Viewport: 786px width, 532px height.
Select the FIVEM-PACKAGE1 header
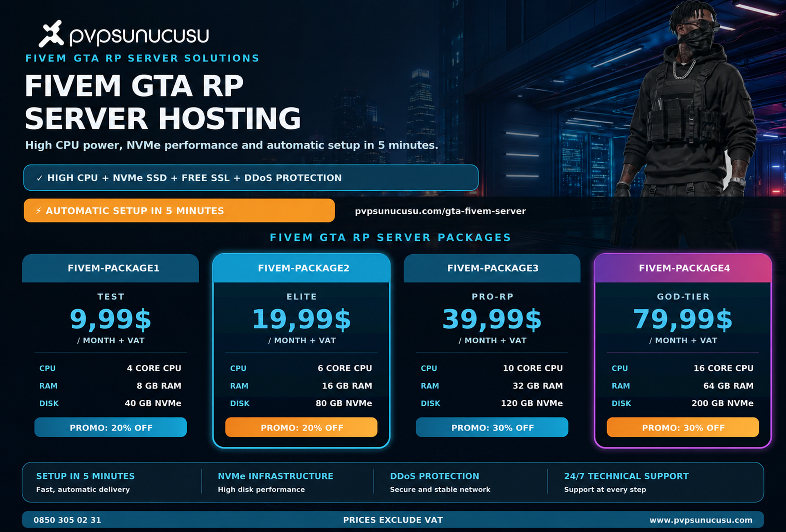coord(111,268)
